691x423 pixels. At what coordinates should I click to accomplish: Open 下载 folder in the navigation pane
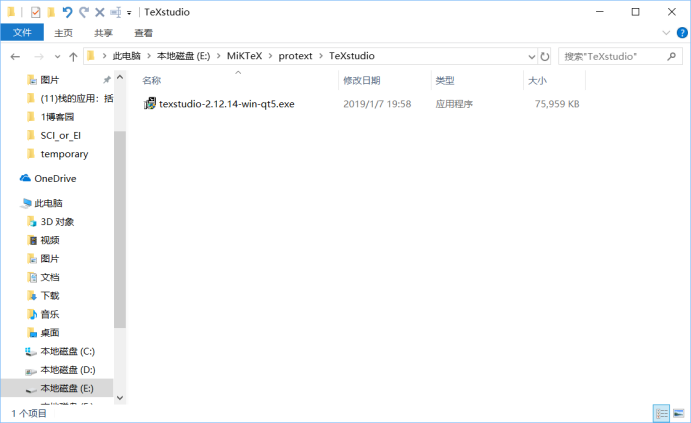(50, 296)
